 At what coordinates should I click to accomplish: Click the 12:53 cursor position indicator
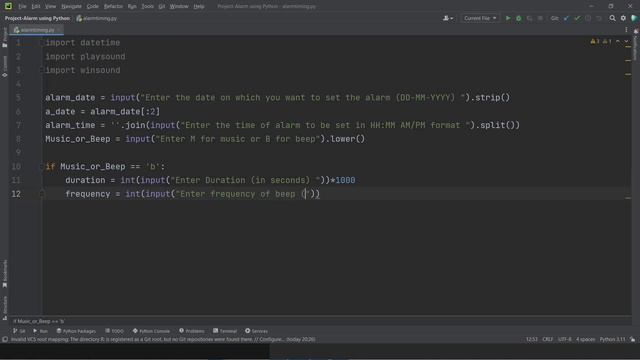coord(531,340)
